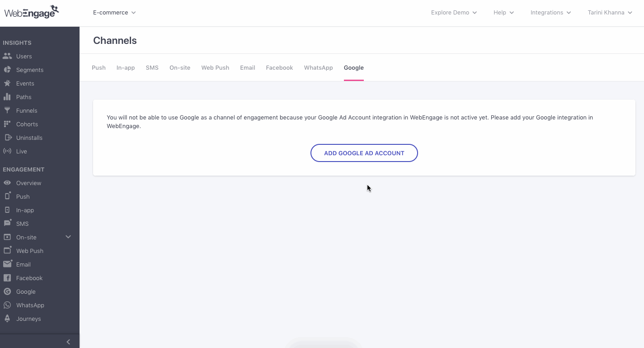The image size is (644, 348).
Task: Expand the On-site sidebar section
Action: point(68,237)
